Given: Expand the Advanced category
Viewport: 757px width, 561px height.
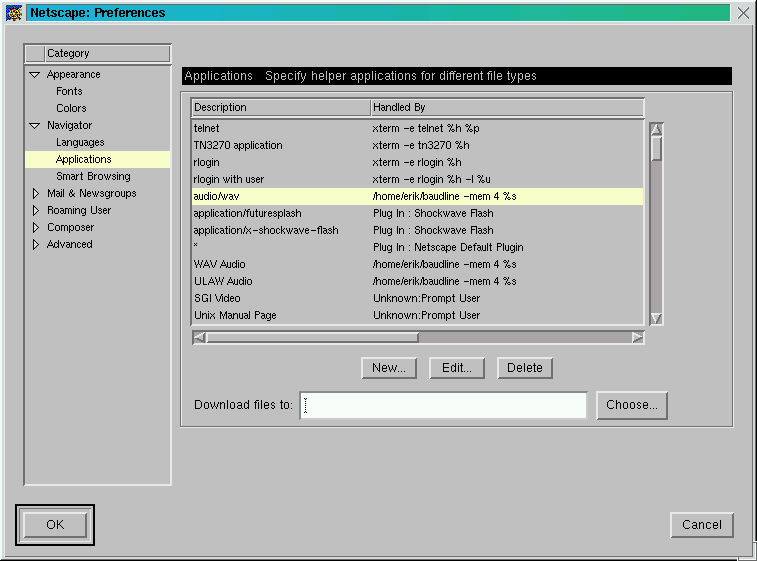Looking at the screenshot, I should point(36,245).
